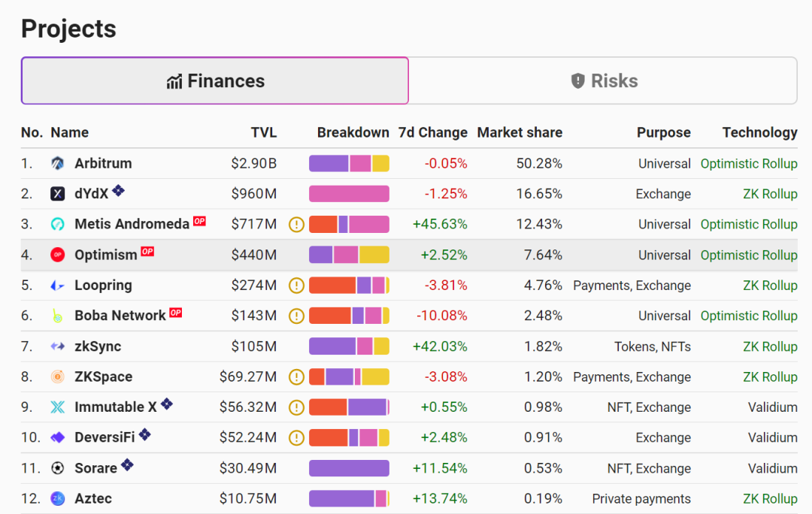Click the purple Sorare breakdown bar

click(349, 468)
